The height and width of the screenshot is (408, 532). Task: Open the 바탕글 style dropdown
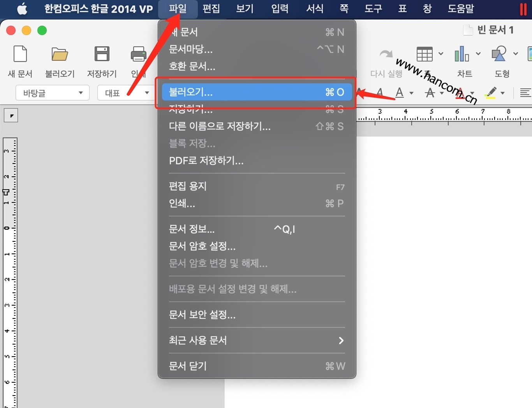(53, 93)
